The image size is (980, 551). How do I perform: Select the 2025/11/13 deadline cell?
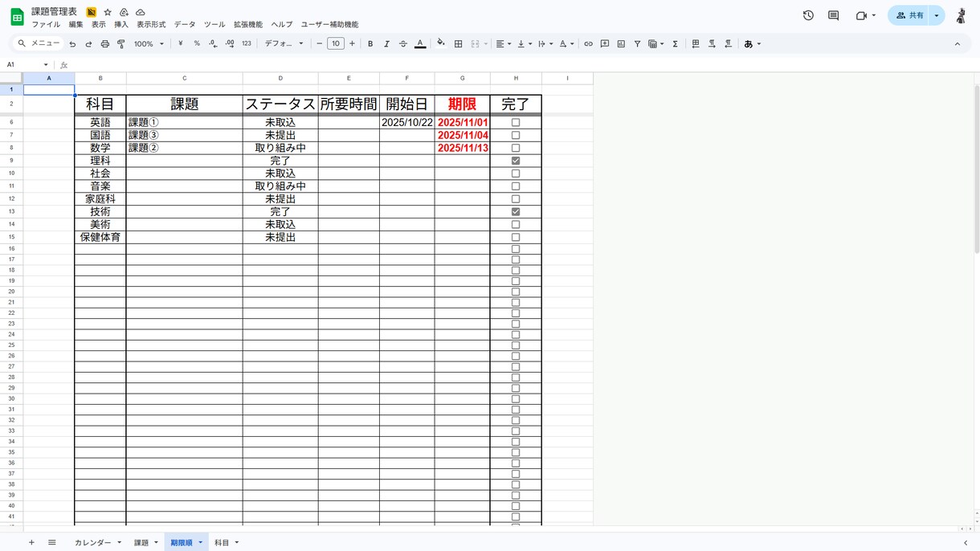point(463,148)
